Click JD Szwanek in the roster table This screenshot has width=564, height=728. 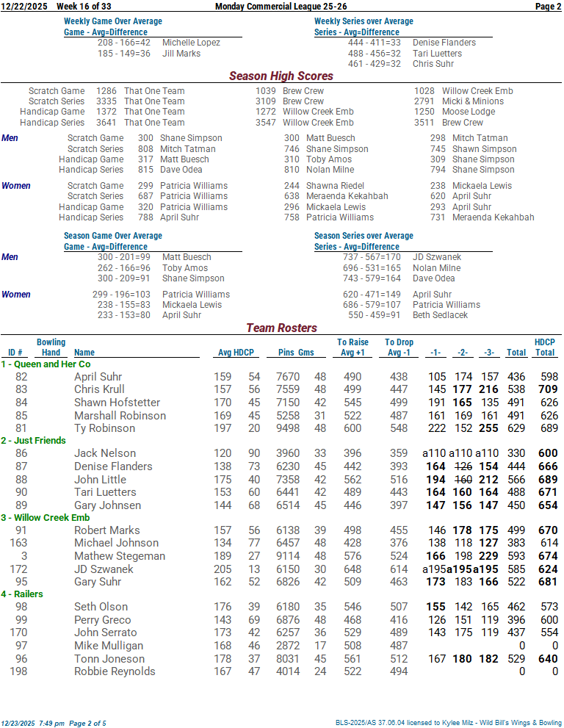[x=104, y=569]
